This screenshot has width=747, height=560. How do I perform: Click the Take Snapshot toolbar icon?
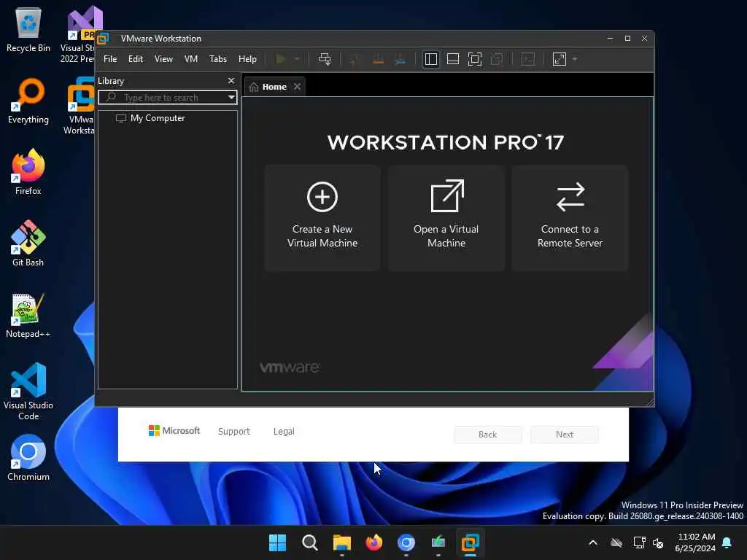point(354,60)
